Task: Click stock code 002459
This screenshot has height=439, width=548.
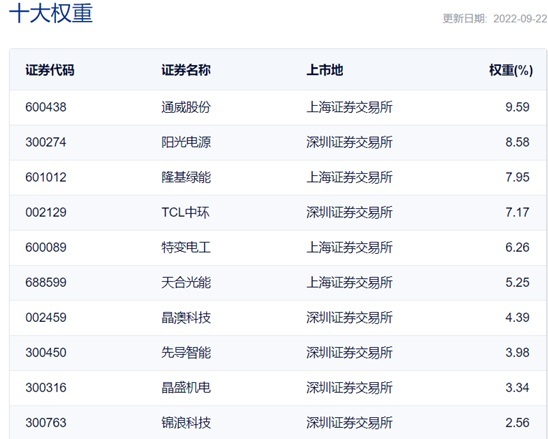Action: click(46, 317)
